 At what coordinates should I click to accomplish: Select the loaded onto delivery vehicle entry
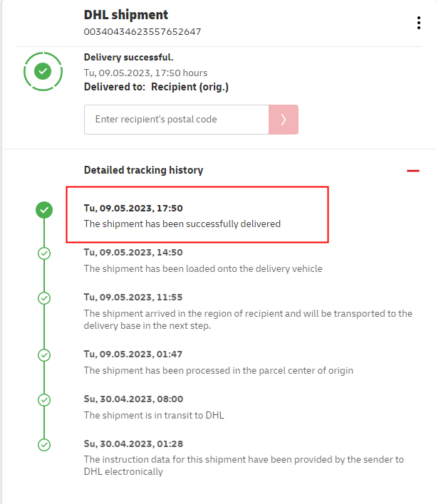coord(203,269)
